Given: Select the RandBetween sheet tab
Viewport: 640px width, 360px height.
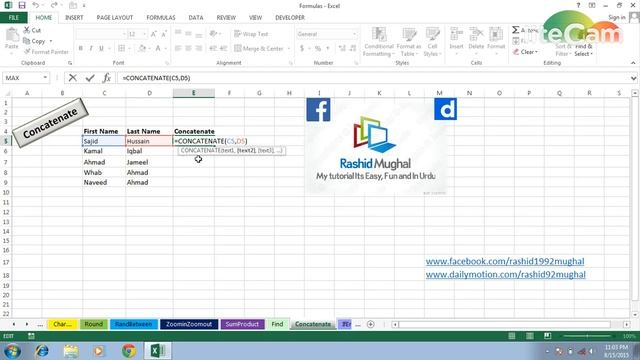Looking at the screenshot, I should [x=133, y=324].
